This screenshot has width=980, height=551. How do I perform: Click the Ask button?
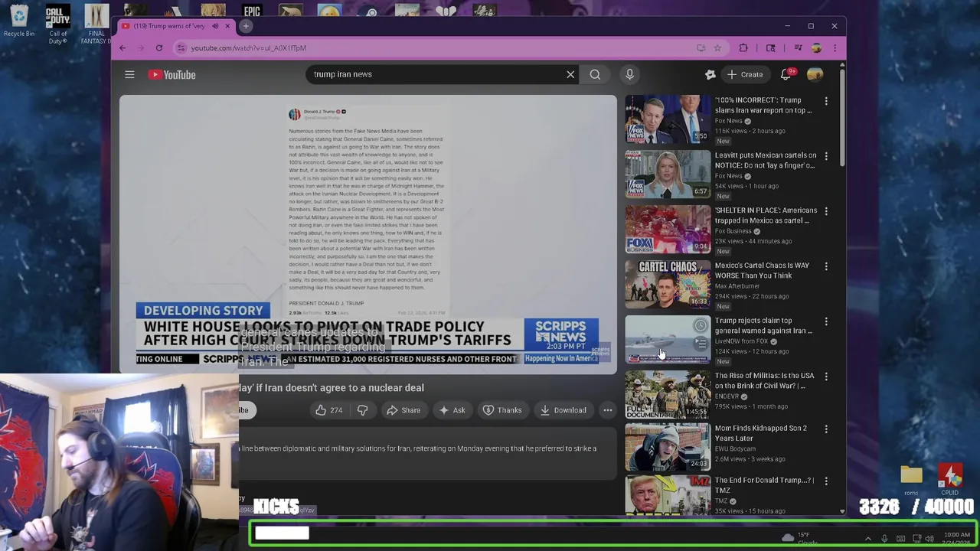[x=452, y=410]
